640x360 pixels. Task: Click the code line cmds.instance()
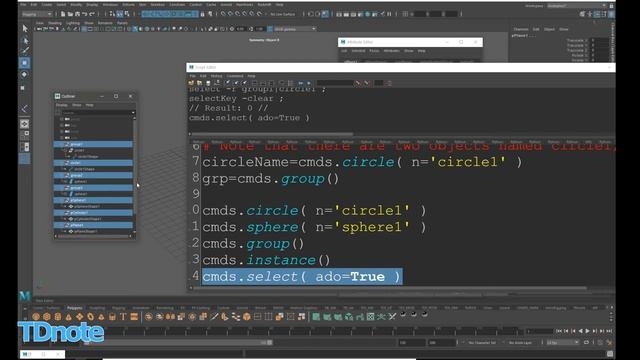(266, 260)
